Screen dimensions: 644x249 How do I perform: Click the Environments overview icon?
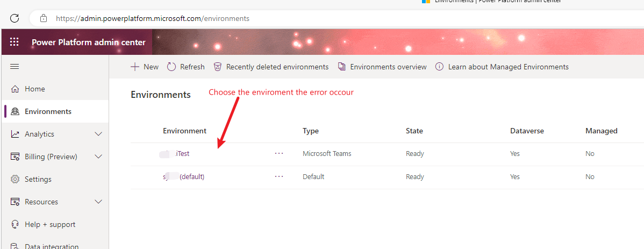342,67
